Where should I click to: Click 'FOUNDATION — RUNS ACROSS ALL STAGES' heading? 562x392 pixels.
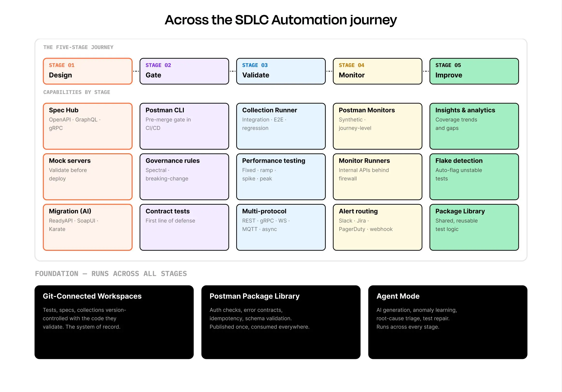pos(111,273)
